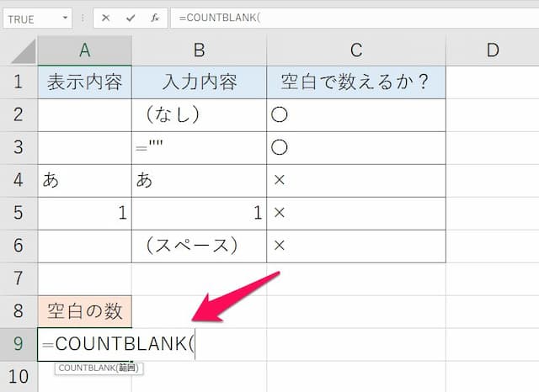Viewport: 539px width, 392px height.
Task: Click the 1 cell in column A
Action: pos(84,213)
